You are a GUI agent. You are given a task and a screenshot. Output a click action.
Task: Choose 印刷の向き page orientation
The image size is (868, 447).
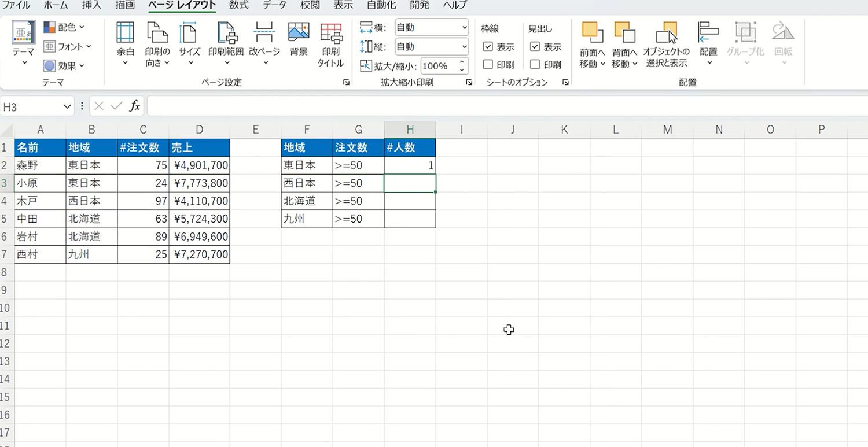[x=157, y=44]
